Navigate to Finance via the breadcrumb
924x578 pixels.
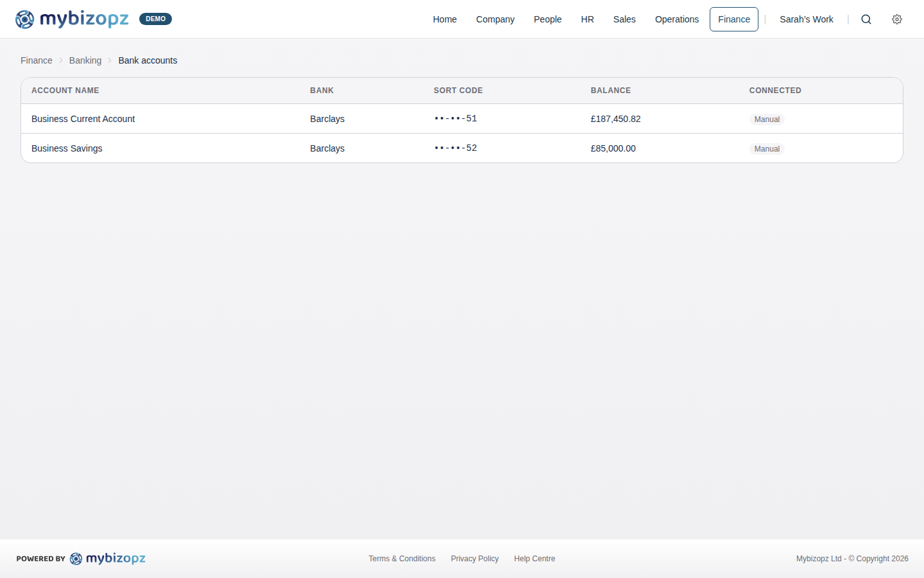click(36, 60)
